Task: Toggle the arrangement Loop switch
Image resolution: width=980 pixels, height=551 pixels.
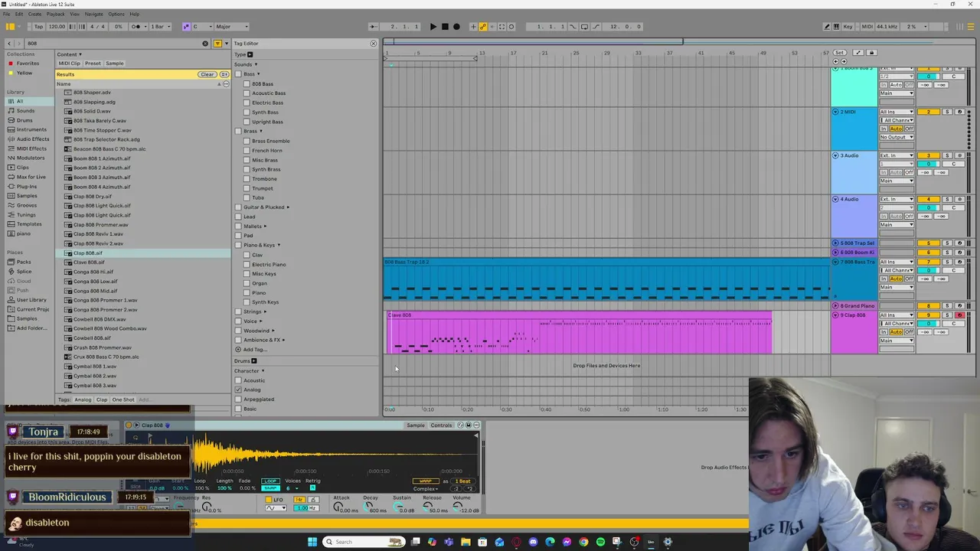Action: (584, 27)
